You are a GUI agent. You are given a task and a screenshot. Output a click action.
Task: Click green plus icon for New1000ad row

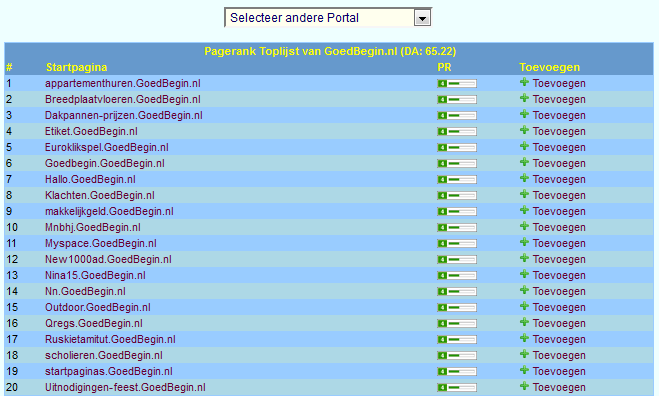pos(524,258)
